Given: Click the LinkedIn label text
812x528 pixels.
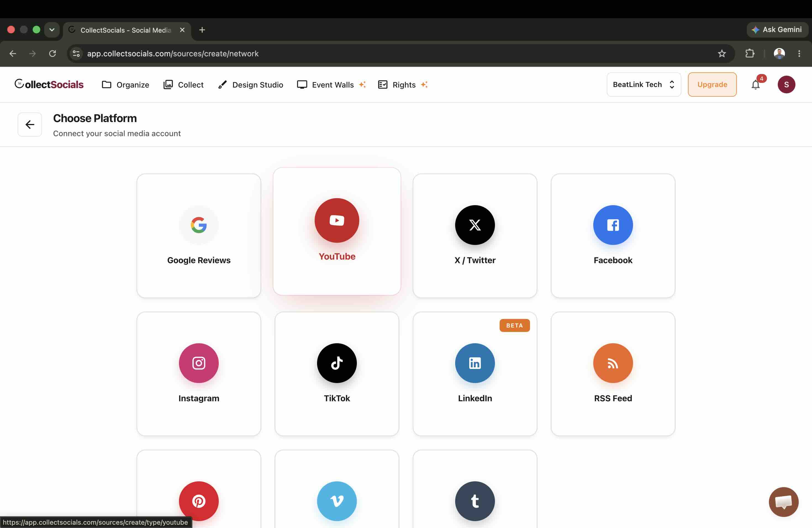Looking at the screenshot, I should click(x=474, y=398).
